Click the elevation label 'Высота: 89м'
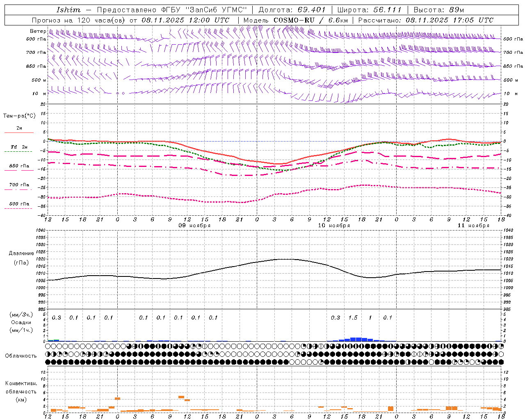 point(439,10)
